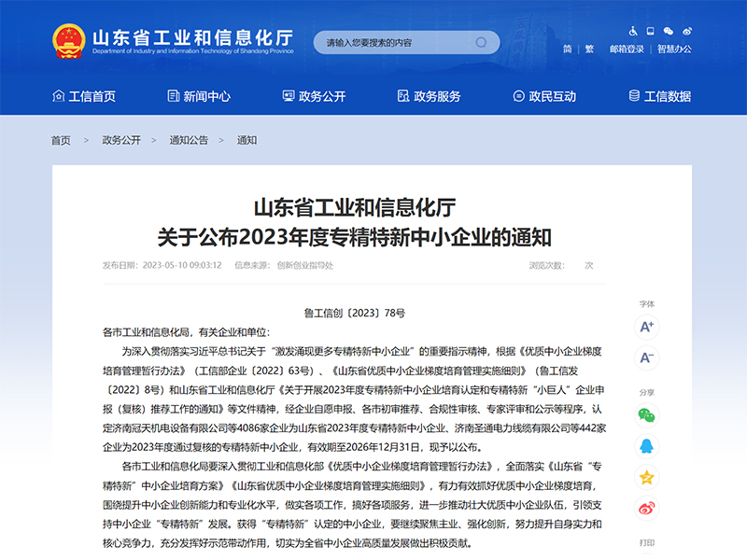Click the search magnifier icon
The image size is (747, 560).
click(482, 42)
